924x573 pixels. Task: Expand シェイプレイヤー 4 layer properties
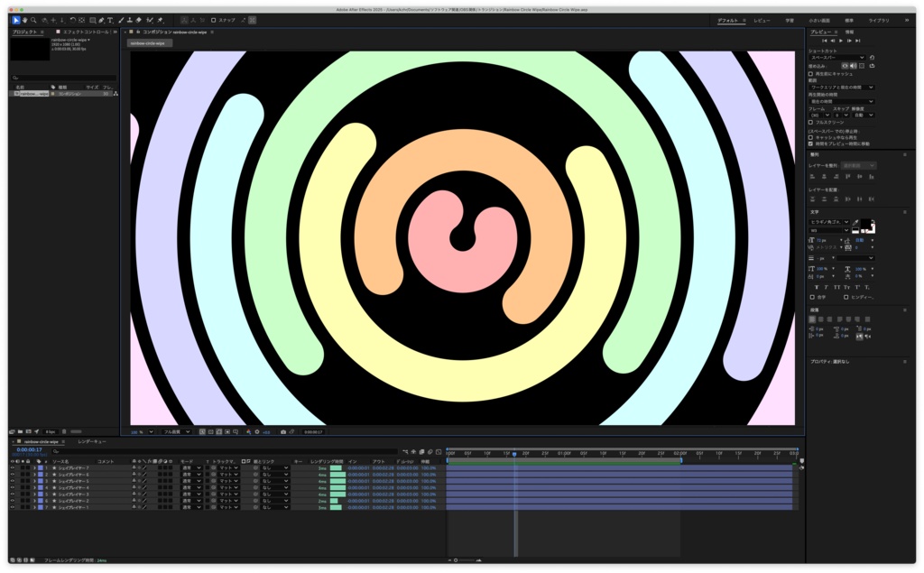(34, 487)
